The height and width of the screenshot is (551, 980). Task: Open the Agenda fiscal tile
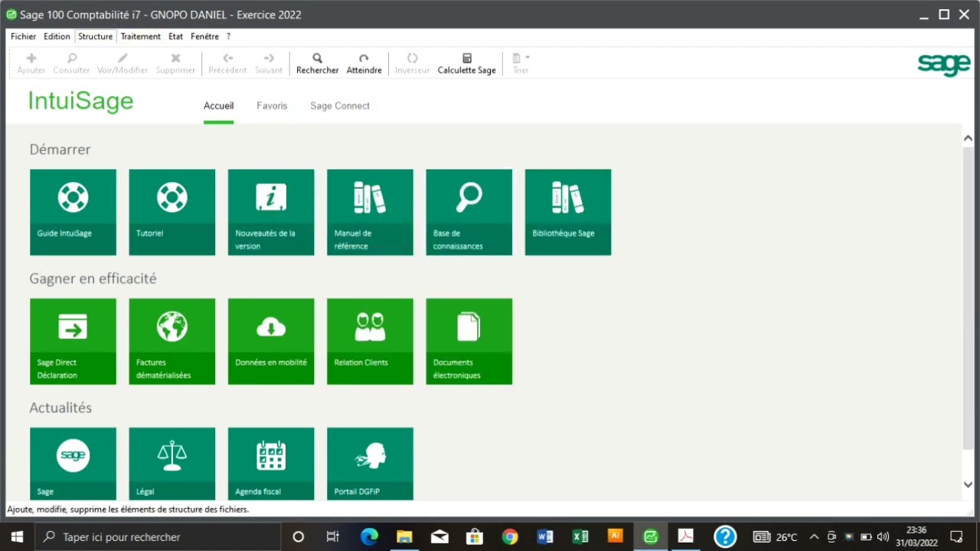(271, 464)
